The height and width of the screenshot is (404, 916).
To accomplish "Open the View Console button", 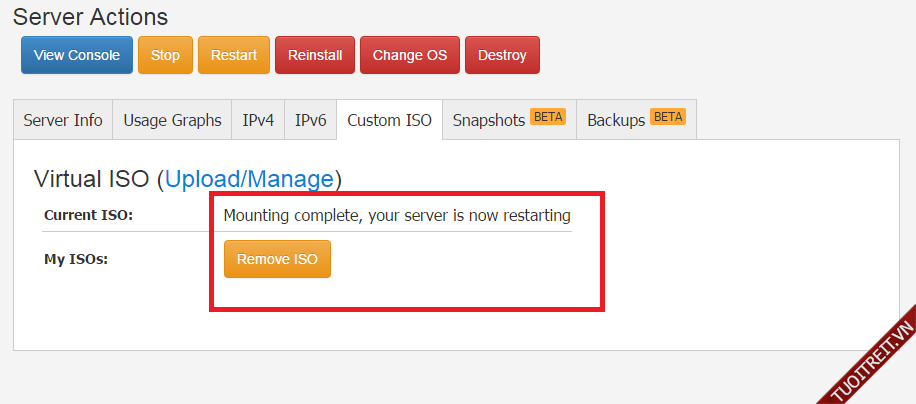I will [x=77, y=55].
